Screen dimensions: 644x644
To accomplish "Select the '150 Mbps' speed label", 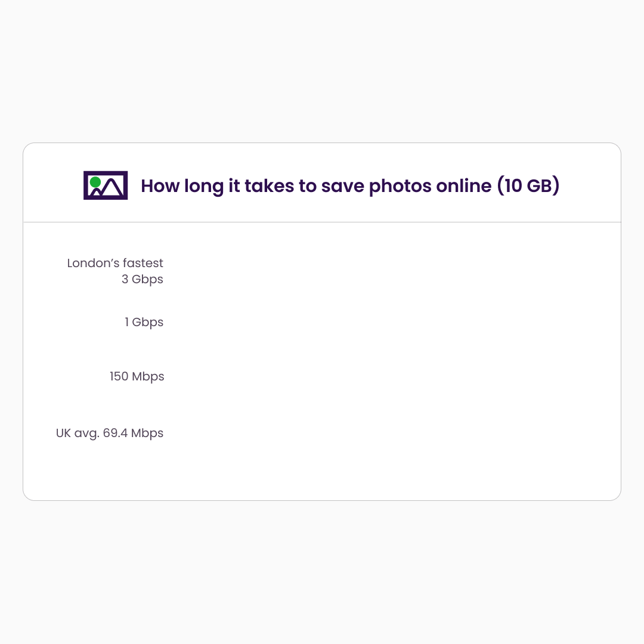I will click(137, 377).
